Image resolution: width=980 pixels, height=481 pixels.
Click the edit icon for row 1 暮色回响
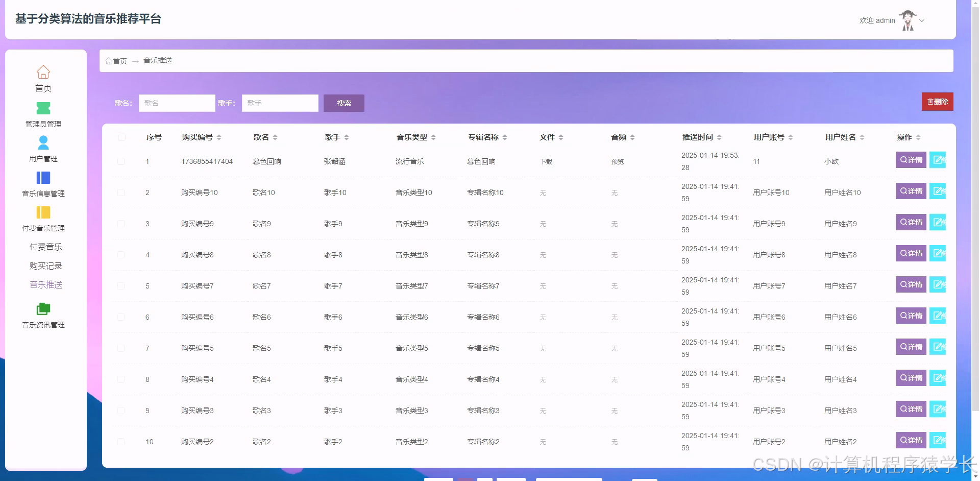(939, 159)
